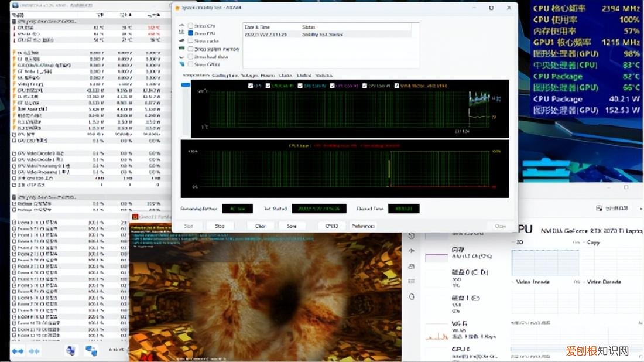Image resolution: width=644 pixels, height=362 pixels.
Task: Click the Run new task icon
Action: (x=600, y=208)
